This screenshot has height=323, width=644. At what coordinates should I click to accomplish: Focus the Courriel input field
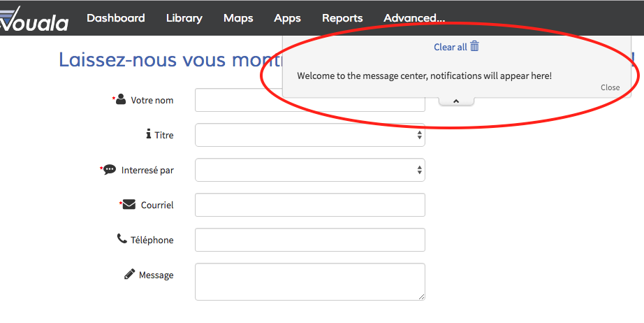pos(309,205)
